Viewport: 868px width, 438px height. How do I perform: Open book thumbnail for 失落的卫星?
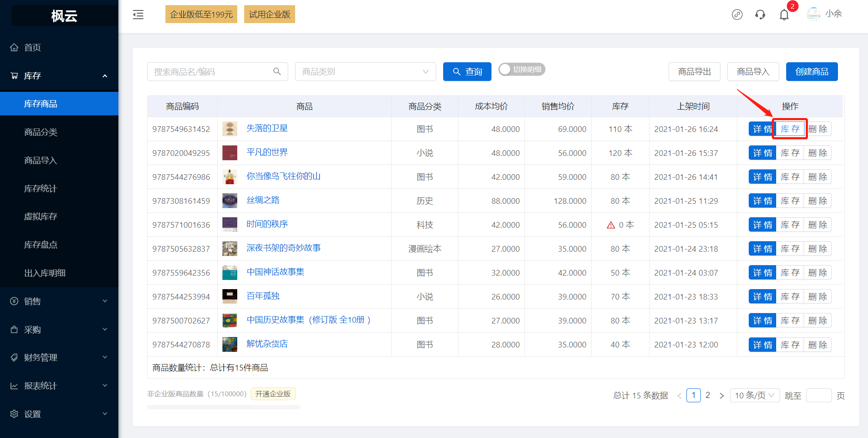pos(230,129)
